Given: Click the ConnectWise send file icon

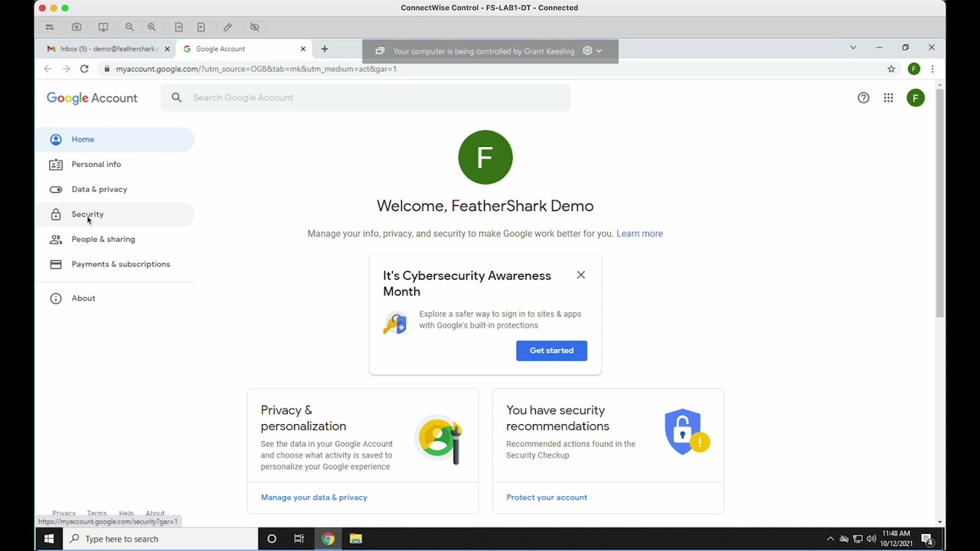Looking at the screenshot, I should tap(178, 27).
